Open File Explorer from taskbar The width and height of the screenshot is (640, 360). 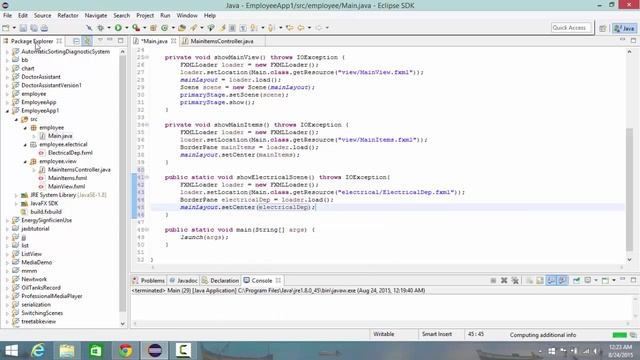(67, 351)
